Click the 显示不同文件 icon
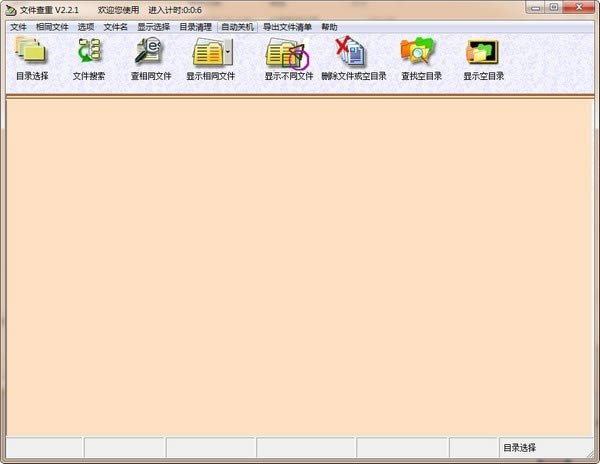This screenshot has width=600, height=464. (288, 52)
